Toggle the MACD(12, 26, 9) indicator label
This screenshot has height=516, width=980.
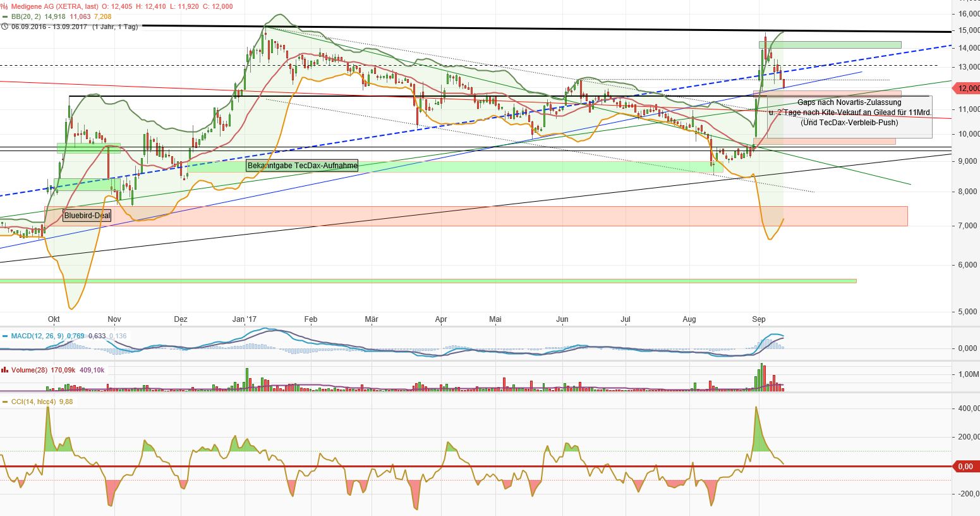38,336
